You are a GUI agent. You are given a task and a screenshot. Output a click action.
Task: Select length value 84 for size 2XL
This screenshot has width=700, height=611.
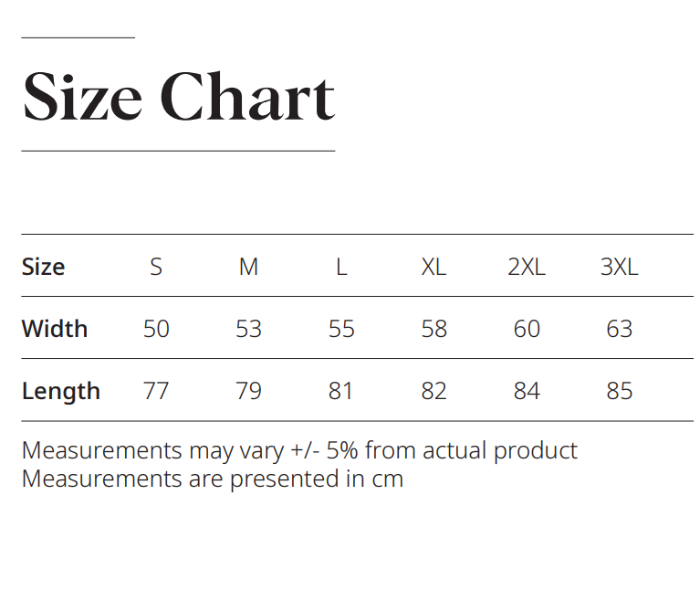point(527,391)
